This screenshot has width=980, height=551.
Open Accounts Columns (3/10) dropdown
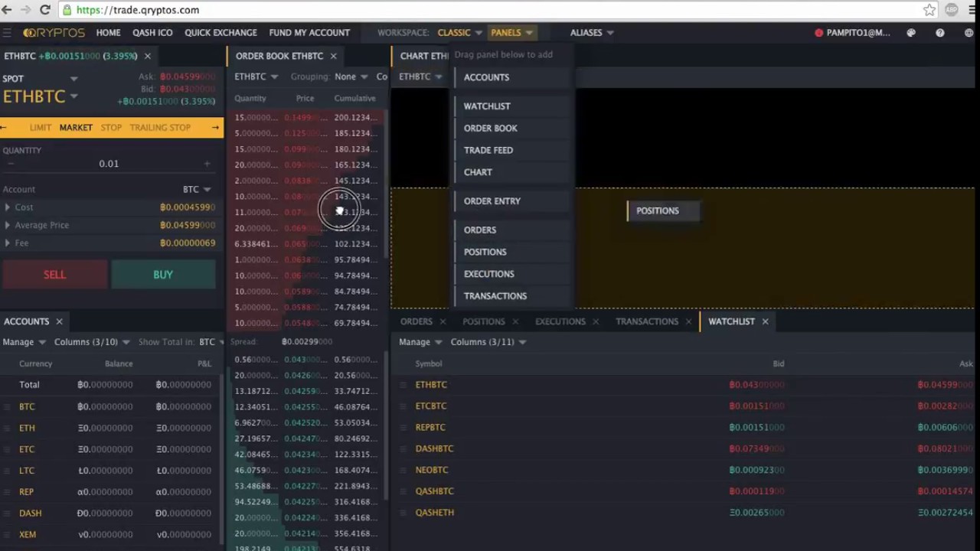[x=91, y=342]
